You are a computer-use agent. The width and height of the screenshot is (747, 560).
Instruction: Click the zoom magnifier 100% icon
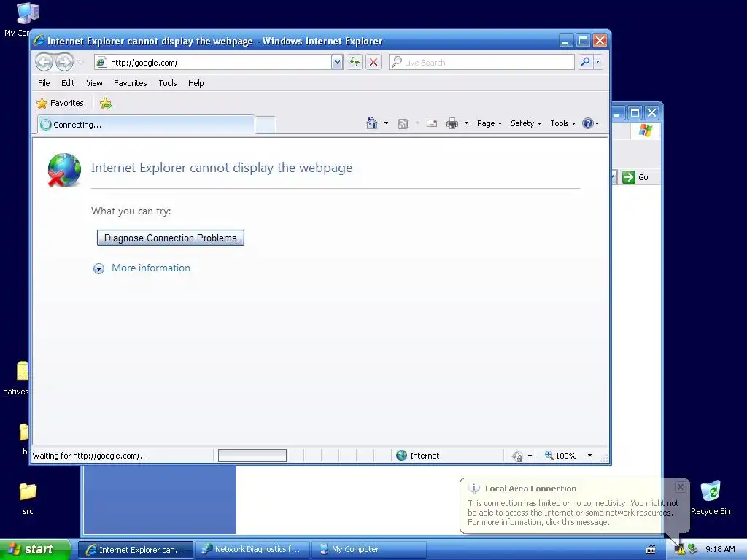point(549,455)
